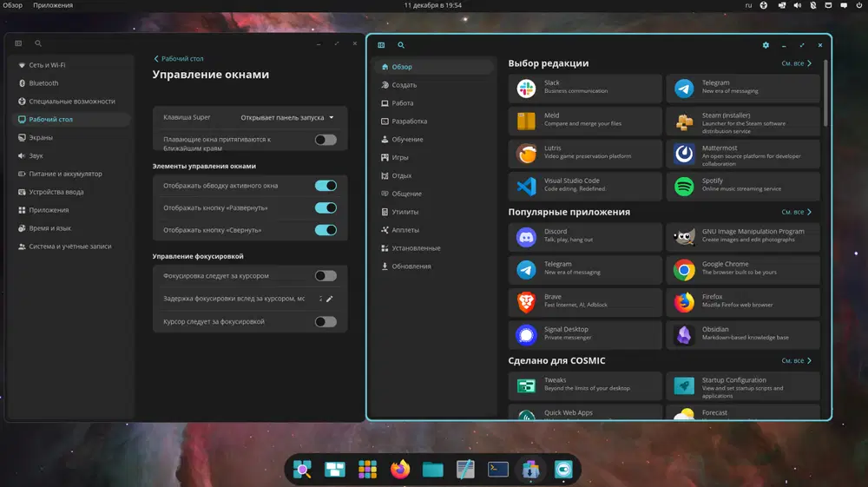The image size is (868, 487).
Task: See all Выбор редакции apps
Action: click(x=797, y=63)
